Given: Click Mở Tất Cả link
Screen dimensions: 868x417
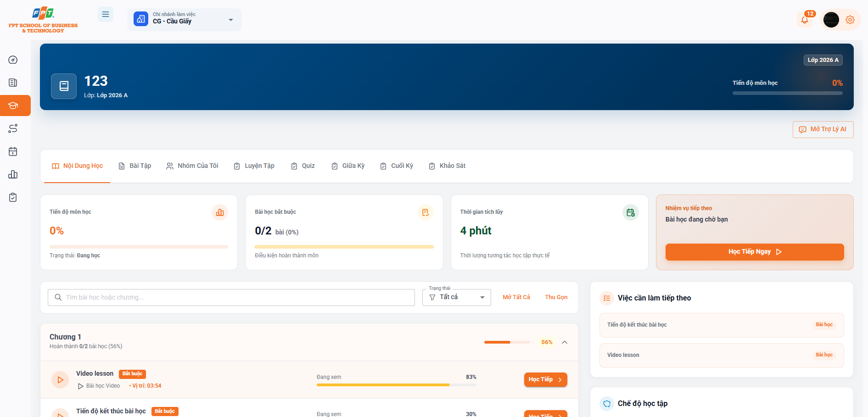Looking at the screenshot, I should click(x=516, y=297).
